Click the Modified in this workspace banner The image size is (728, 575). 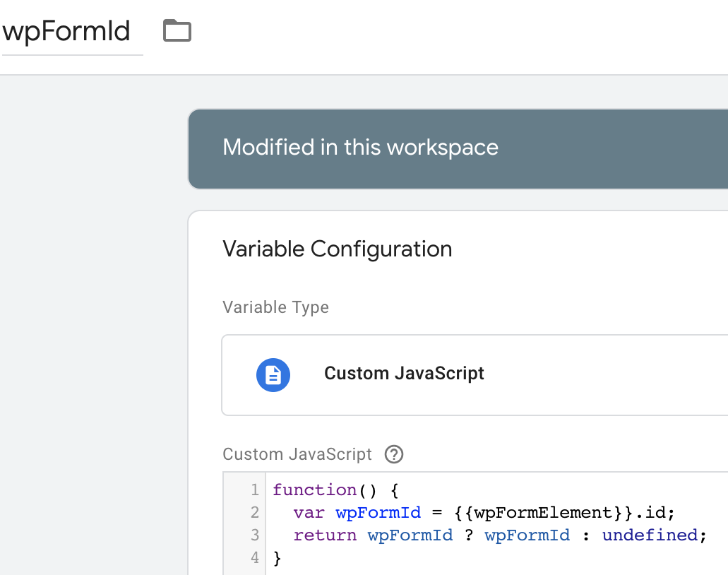360,148
